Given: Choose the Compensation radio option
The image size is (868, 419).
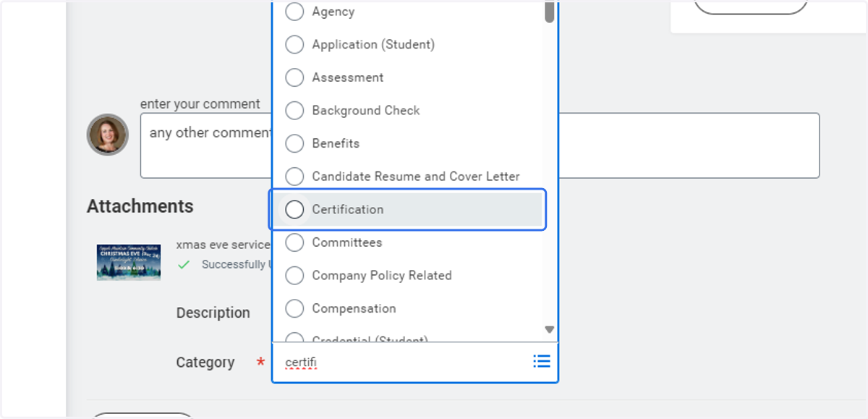Looking at the screenshot, I should coord(294,309).
